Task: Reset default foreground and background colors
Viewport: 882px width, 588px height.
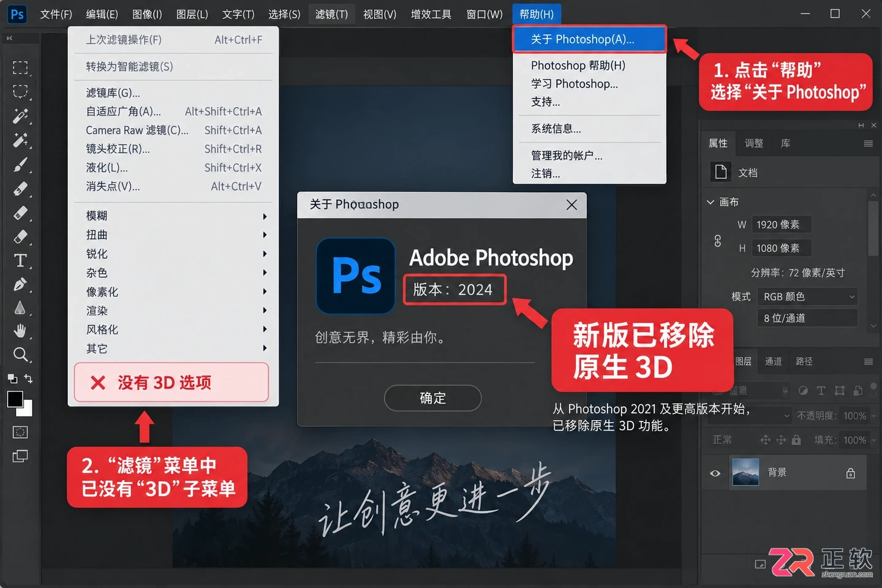Action: click(12, 379)
